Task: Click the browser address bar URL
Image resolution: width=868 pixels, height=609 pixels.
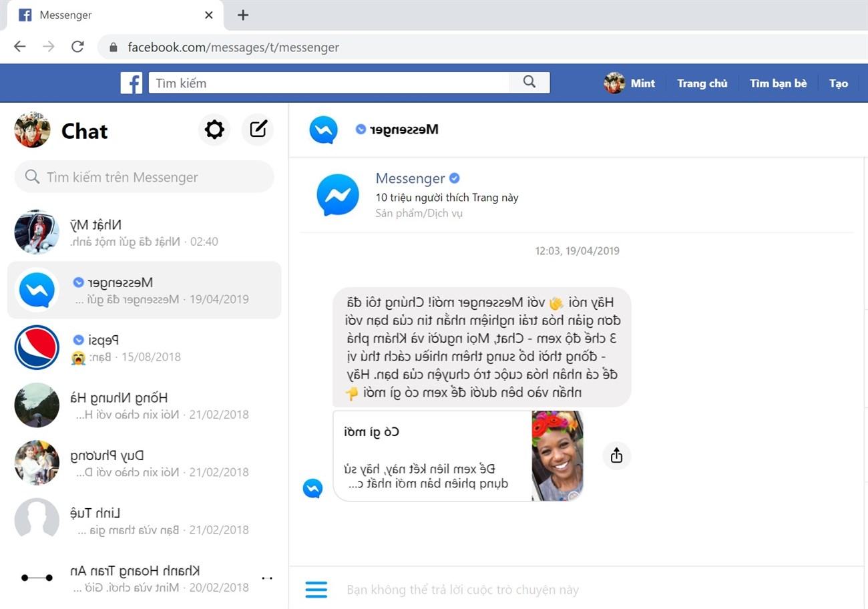Action: (x=233, y=47)
